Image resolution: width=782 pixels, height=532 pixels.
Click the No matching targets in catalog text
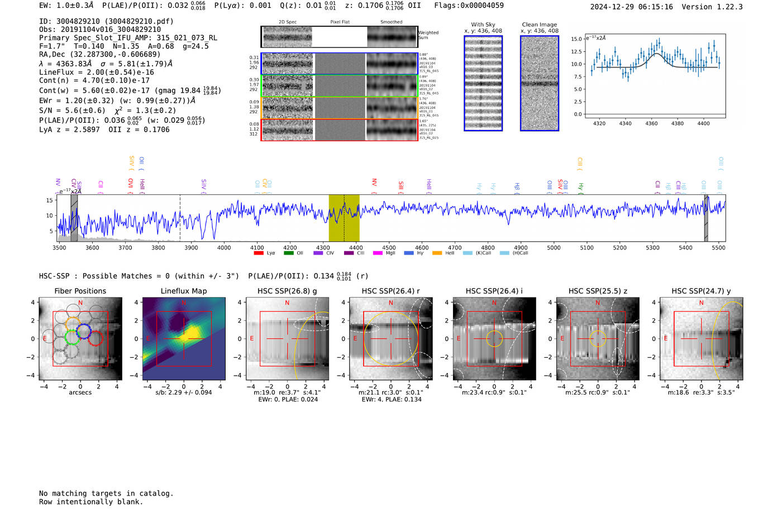coord(106,493)
